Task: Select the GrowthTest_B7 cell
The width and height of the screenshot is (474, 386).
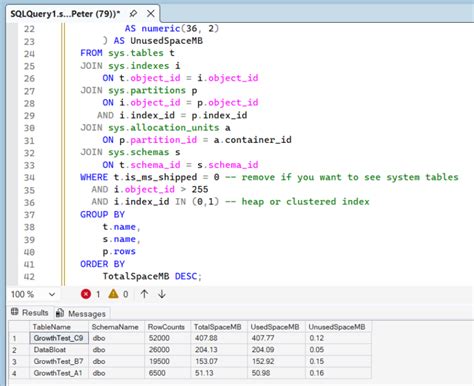Action: 59,361
